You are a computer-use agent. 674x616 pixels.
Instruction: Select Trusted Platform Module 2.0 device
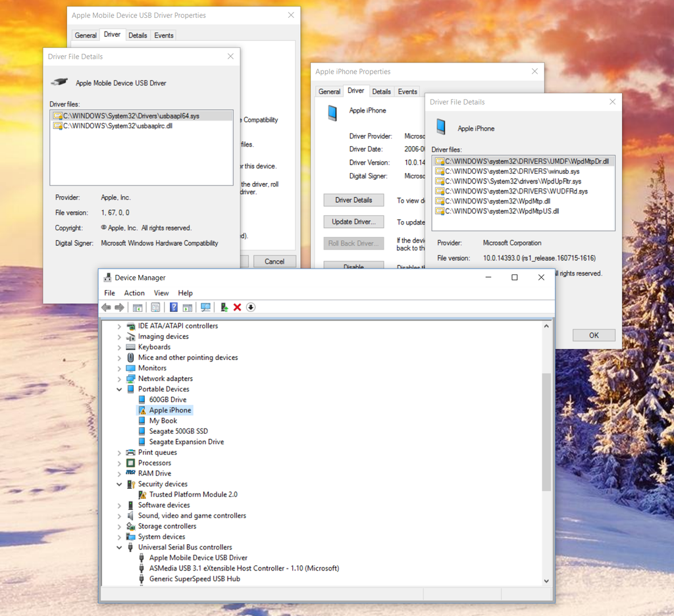(x=193, y=494)
